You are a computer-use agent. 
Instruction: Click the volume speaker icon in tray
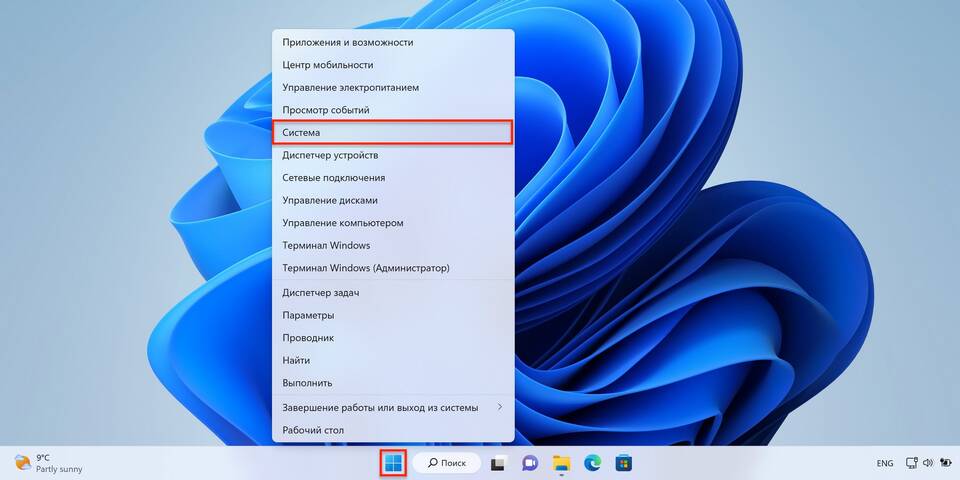coord(928,463)
